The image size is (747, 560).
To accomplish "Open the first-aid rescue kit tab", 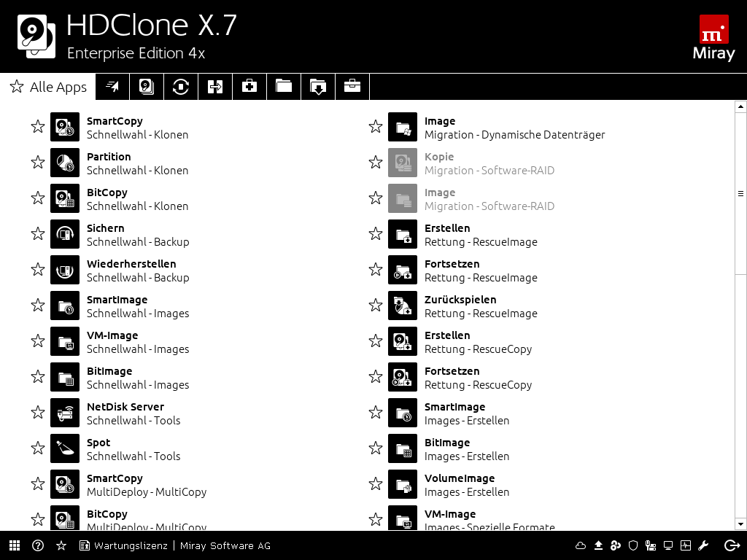I will tap(249, 87).
